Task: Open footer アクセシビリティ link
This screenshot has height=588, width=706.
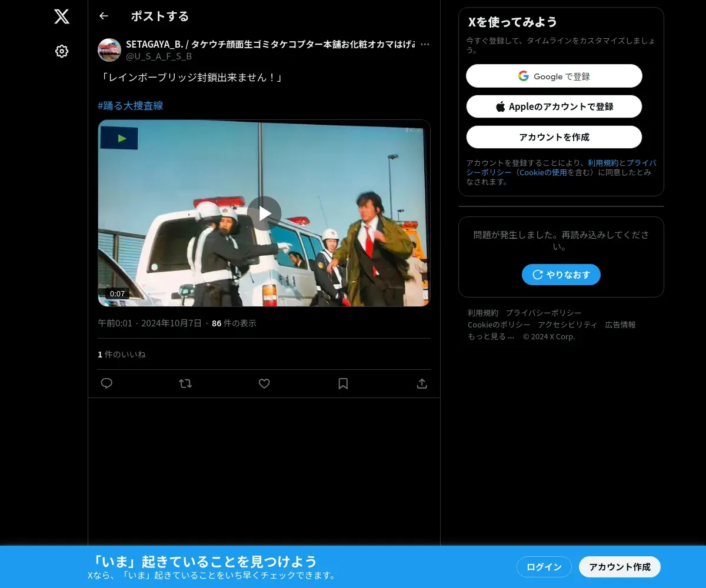Action: pos(568,325)
